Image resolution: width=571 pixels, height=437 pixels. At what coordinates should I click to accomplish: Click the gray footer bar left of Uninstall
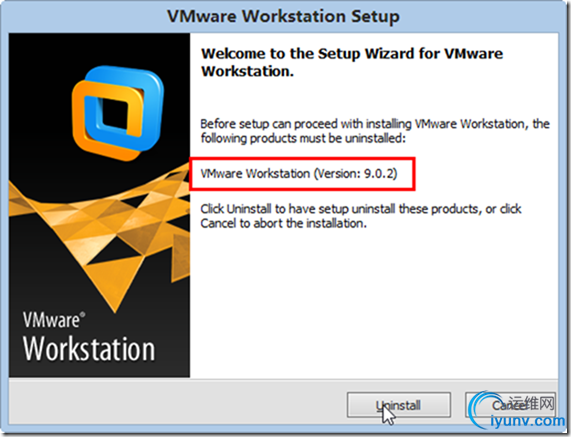coord(177,405)
